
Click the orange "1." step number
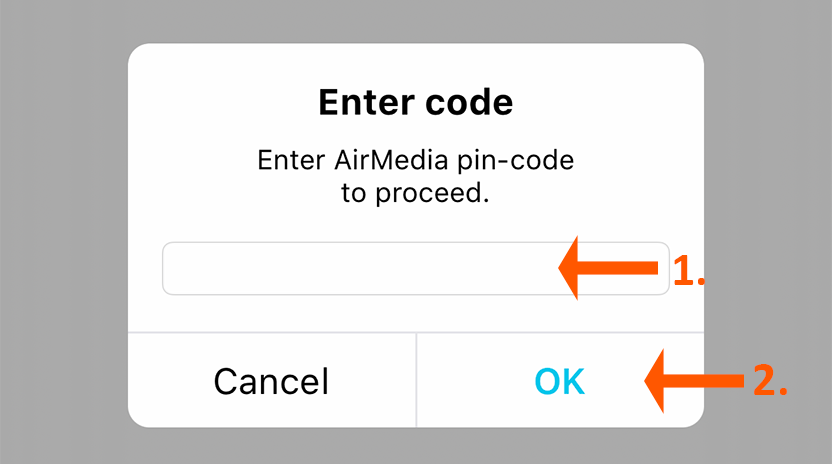coord(689,270)
